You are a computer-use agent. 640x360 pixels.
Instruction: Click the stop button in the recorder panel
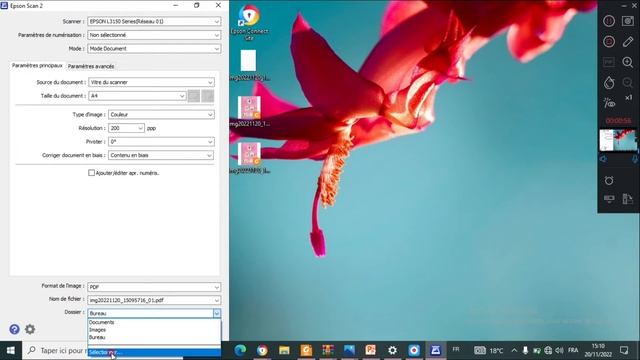pyautogui.click(x=609, y=42)
